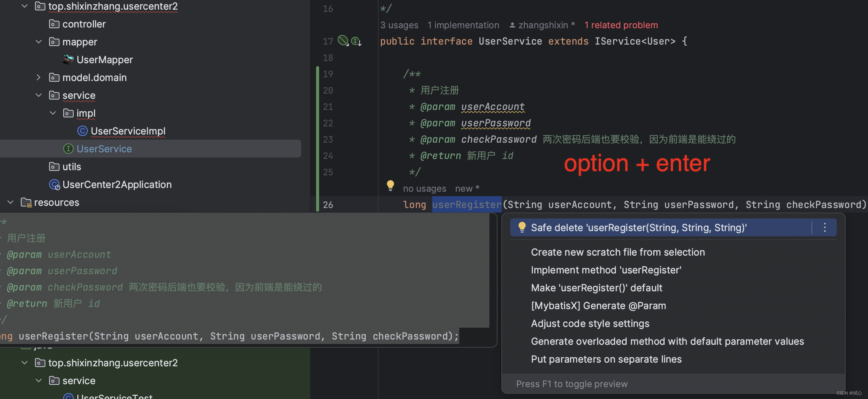Click the UserMapper MyBatis bird icon
Screen dimensions: 868x399
tap(68, 59)
